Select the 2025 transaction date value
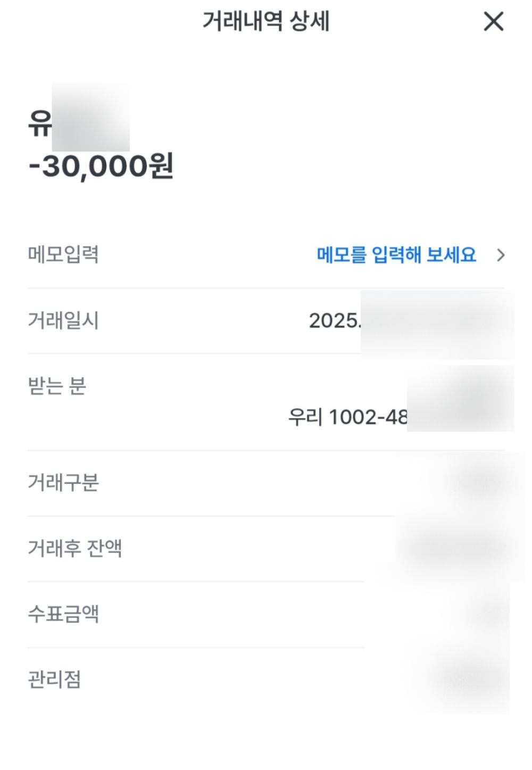532x770 pixels. 411,321
